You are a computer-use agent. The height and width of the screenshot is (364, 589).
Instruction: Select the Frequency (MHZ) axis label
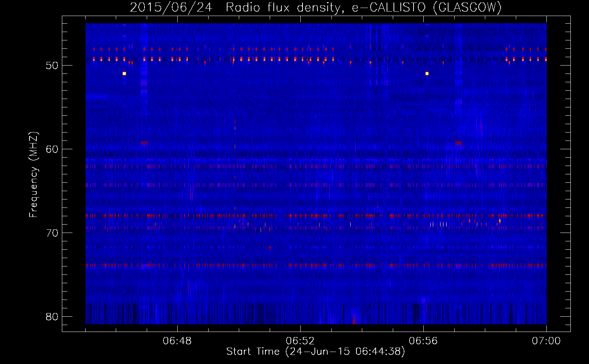pos(33,175)
